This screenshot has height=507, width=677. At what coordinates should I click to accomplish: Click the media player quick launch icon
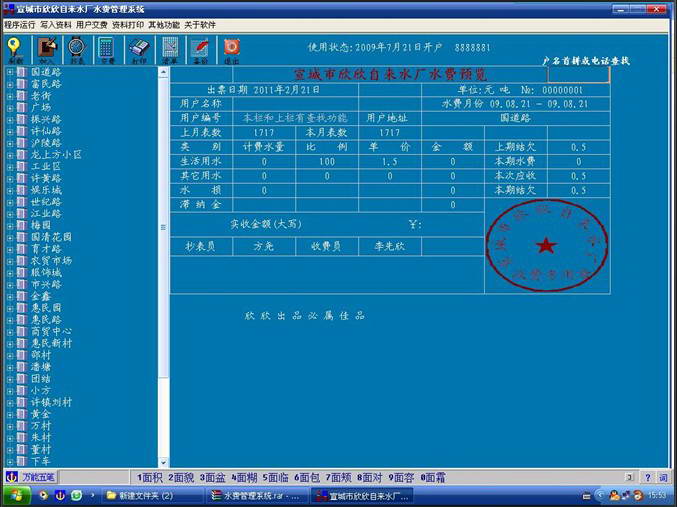coord(43,495)
